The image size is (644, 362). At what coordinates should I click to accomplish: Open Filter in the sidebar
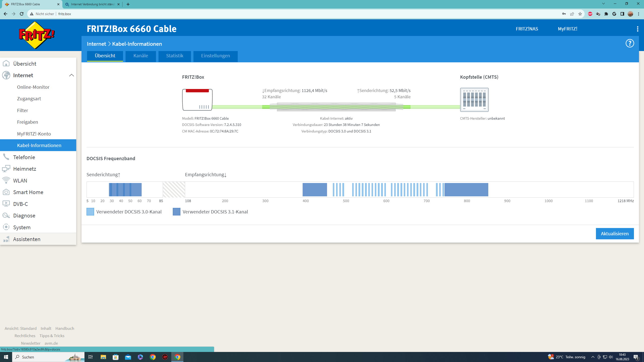[x=23, y=110]
